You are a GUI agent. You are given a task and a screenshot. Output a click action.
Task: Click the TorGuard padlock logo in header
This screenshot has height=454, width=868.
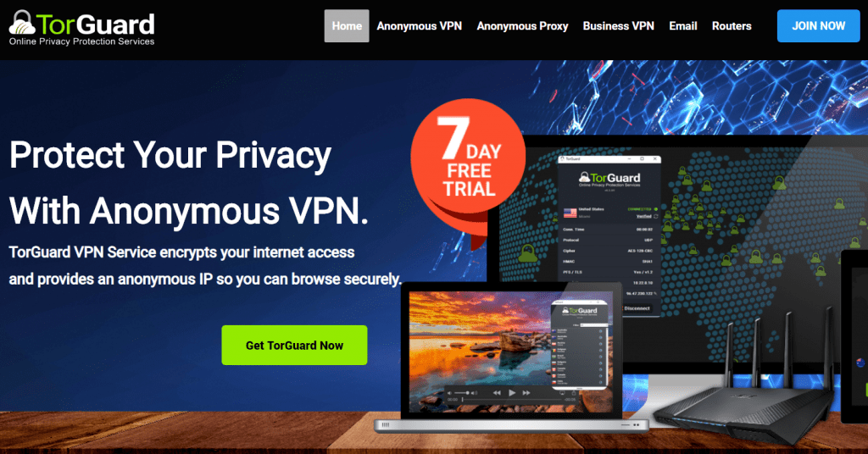pos(22,23)
